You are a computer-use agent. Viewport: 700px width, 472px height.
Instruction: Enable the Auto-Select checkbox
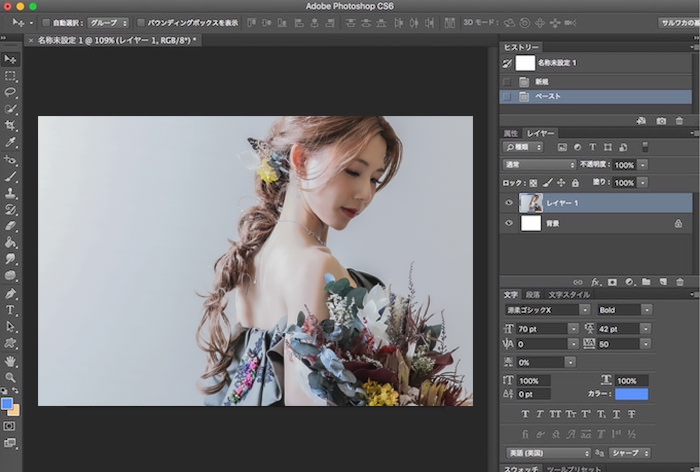click(46, 22)
